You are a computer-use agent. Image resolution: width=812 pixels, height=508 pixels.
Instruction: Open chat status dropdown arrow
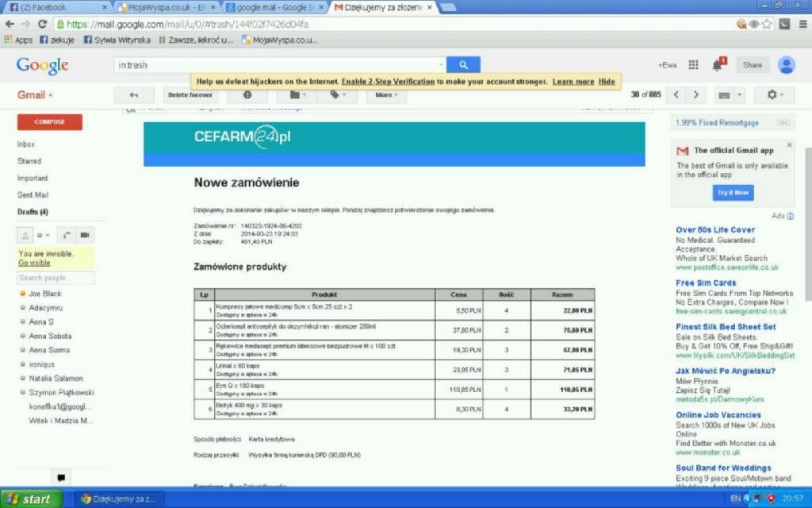(47, 235)
